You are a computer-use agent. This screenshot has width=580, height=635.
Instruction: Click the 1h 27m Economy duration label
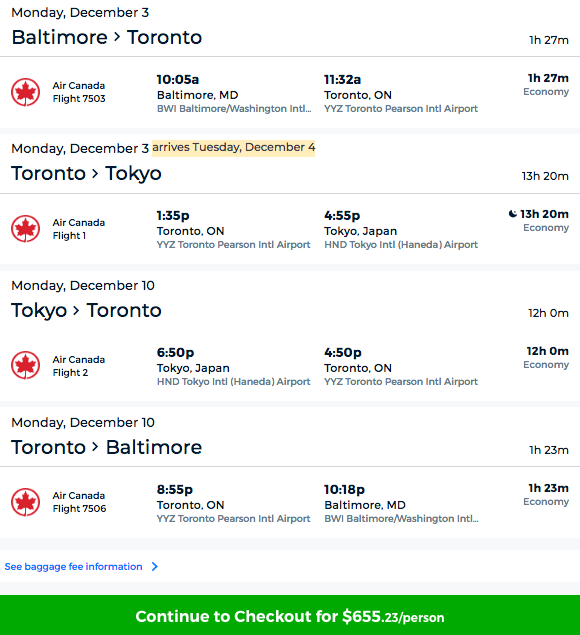tap(546, 84)
